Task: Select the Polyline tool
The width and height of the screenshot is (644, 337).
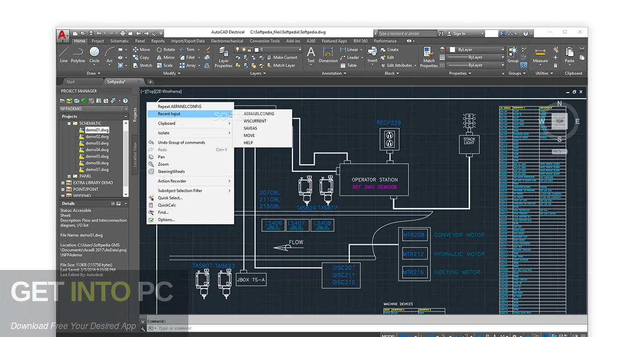Action: [x=78, y=54]
